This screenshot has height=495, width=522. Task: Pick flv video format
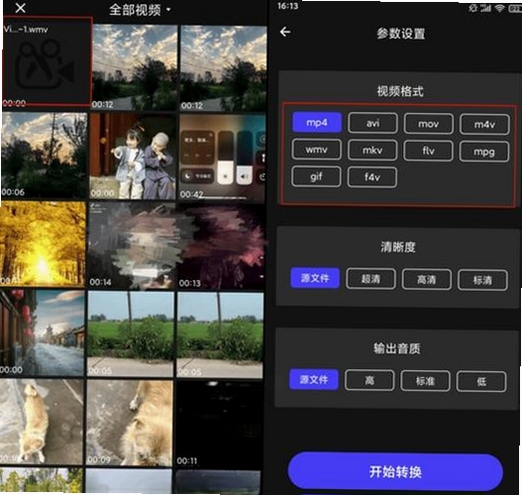[x=428, y=151]
